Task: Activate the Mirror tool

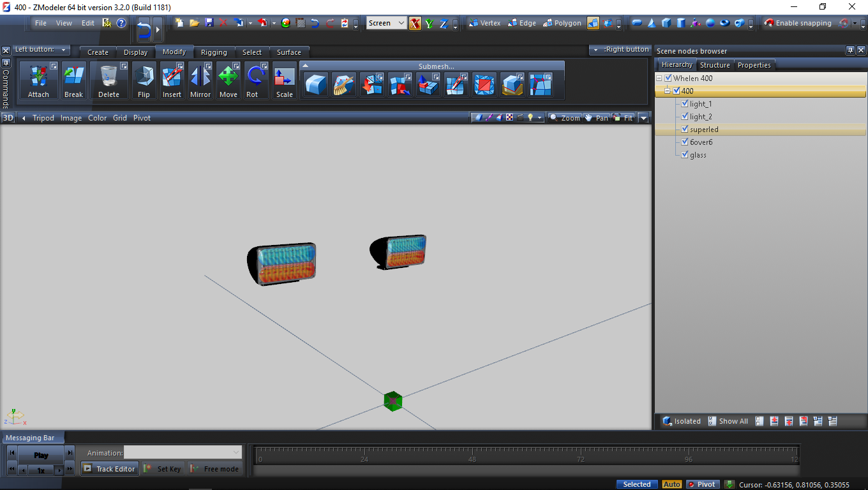Action: (x=200, y=77)
